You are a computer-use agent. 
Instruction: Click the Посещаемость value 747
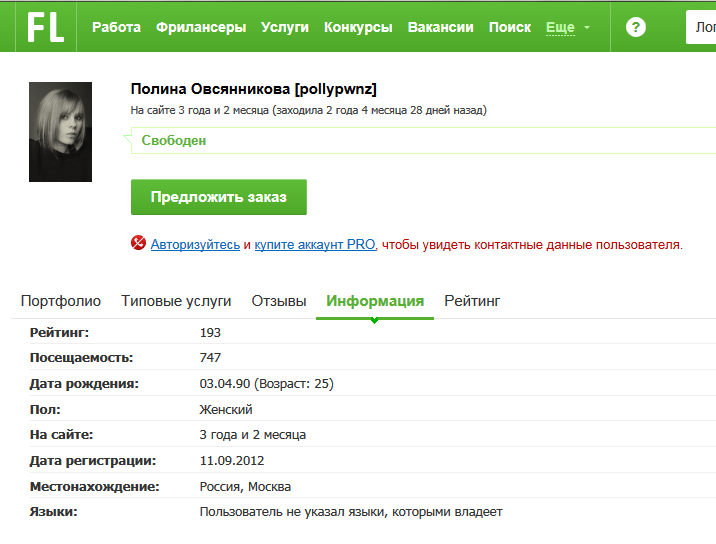(210, 358)
